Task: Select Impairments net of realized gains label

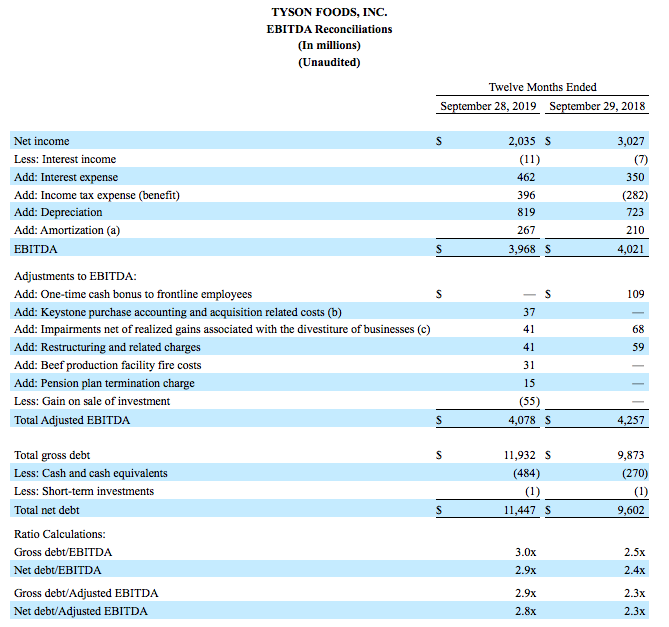Action: [222, 329]
